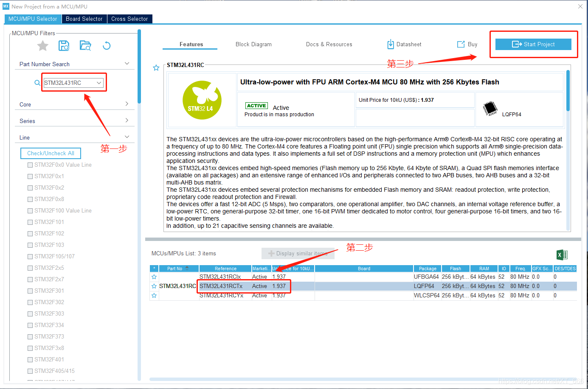Click the Buy external link icon
Image resolution: width=588 pixels, height=389 pixels.
(461, 44)
